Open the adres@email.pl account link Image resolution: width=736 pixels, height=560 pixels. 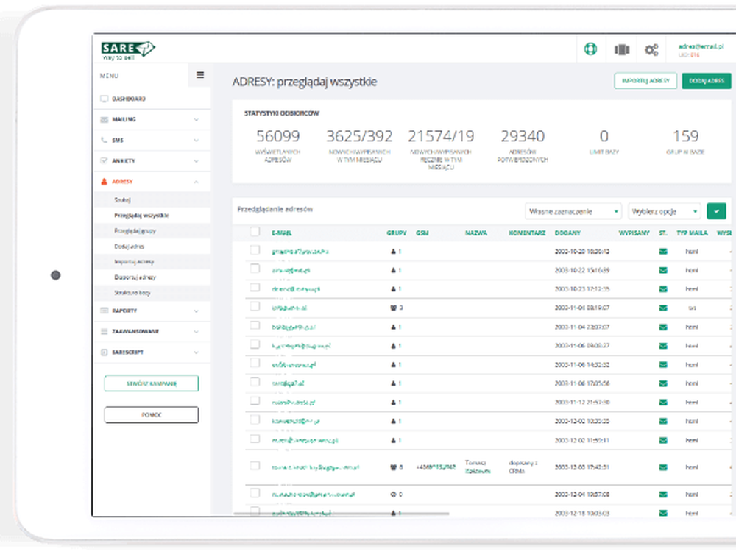[x=701, y=46]
